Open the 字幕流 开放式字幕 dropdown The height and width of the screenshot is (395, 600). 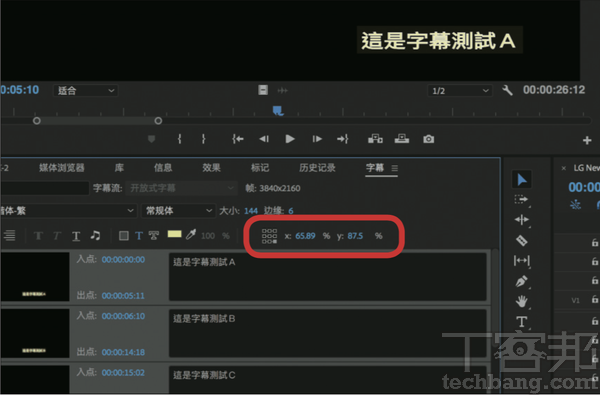[181, 188]
